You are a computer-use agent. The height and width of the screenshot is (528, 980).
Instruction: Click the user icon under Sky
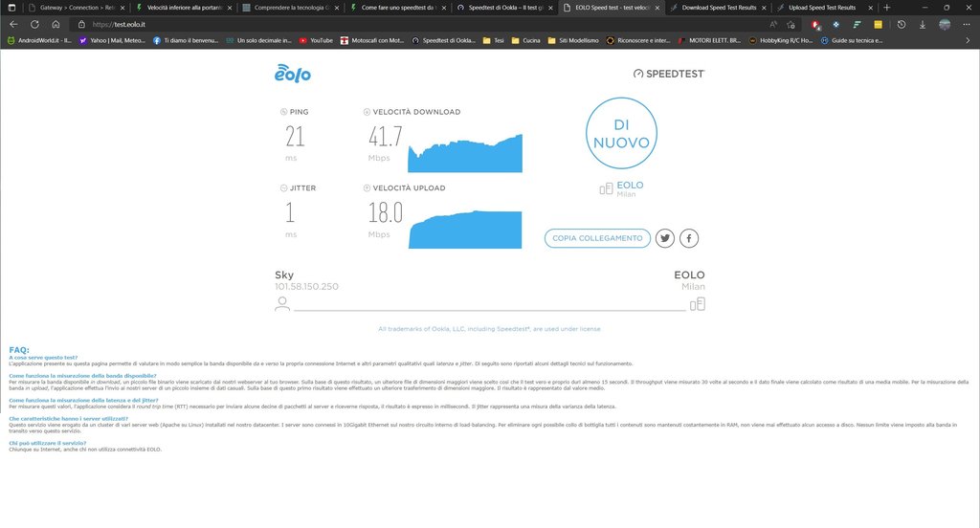point(282,303)
